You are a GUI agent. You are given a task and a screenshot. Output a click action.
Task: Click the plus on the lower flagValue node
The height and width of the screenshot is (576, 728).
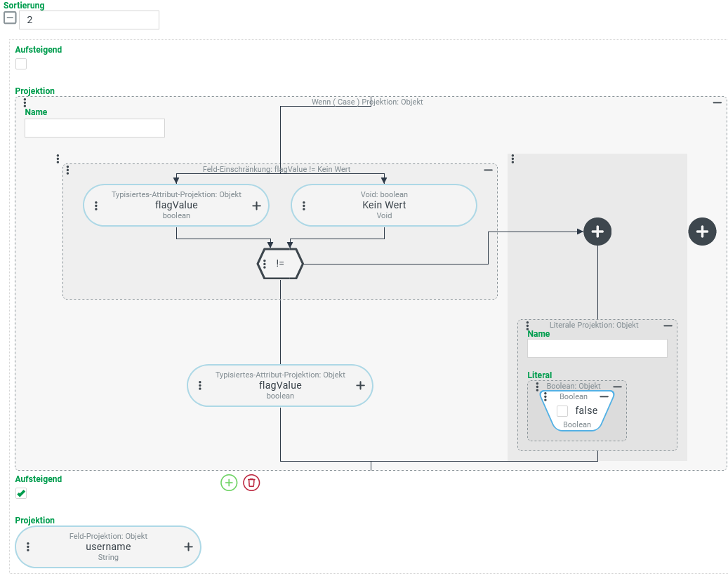[x=360, y=385]
